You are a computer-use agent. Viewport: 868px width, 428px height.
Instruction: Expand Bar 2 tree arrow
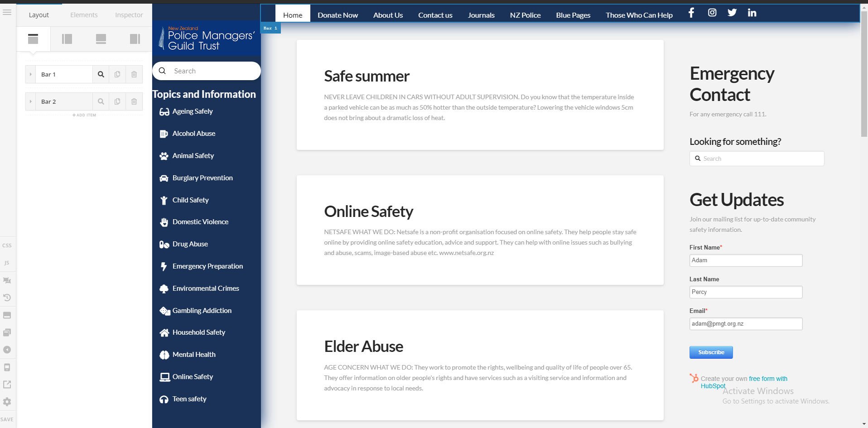click(30, 101)
